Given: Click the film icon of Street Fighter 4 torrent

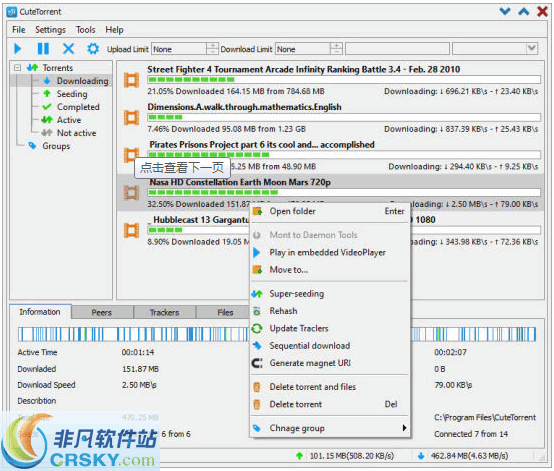Looking at the screenshot, I should pos(131,80).
